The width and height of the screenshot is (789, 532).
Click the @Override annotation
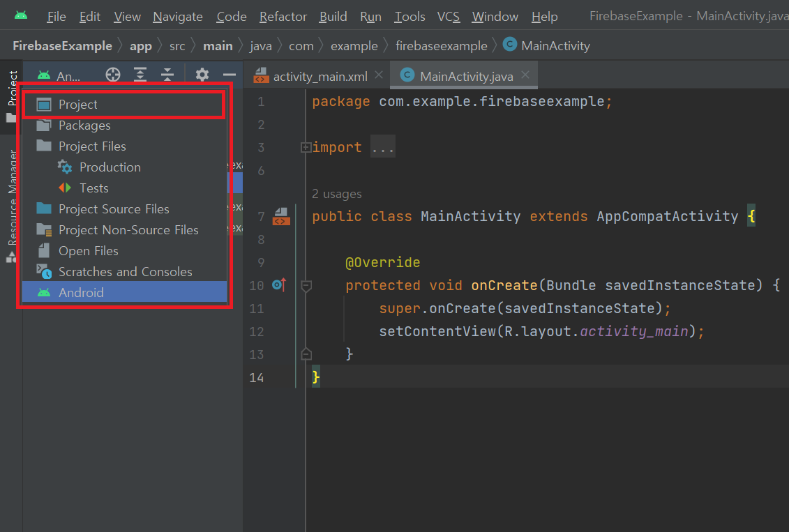(x=382, y=262)
